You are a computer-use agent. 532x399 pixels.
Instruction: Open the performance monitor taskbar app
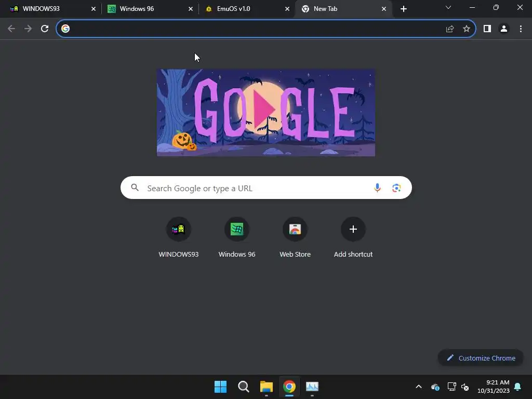point(312,387)
